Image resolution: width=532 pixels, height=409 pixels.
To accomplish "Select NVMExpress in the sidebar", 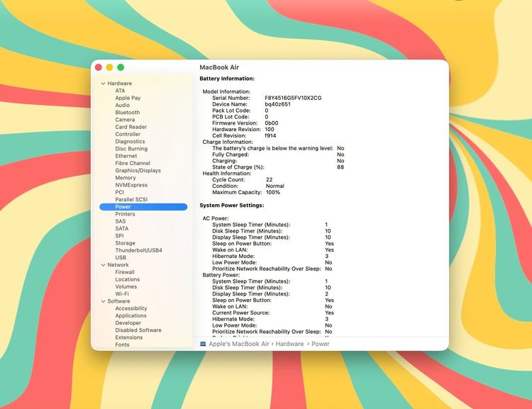I will [x=131, y=185].
